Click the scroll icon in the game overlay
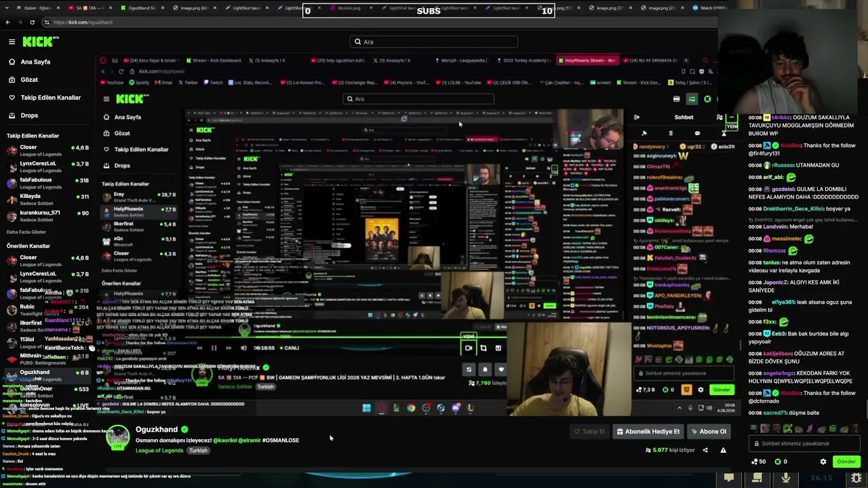The width and height of the screenshot is (868, 488). tap(757, 479)
